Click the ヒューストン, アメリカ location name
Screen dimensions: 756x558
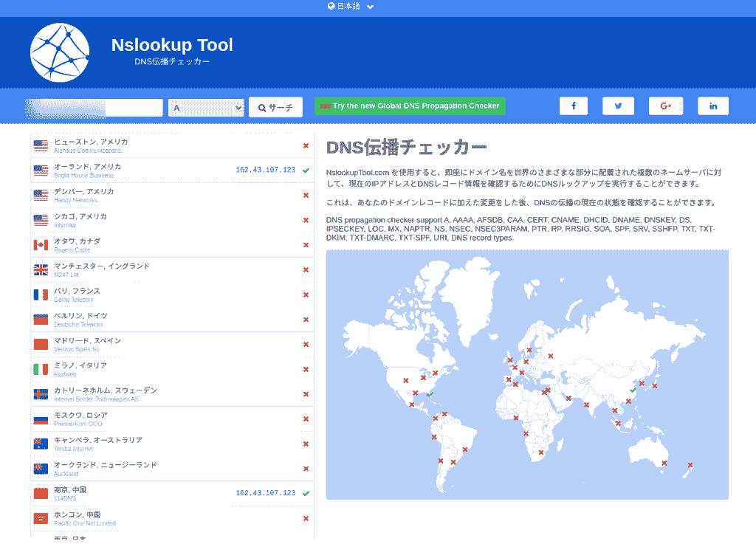[x=91, y=142]
